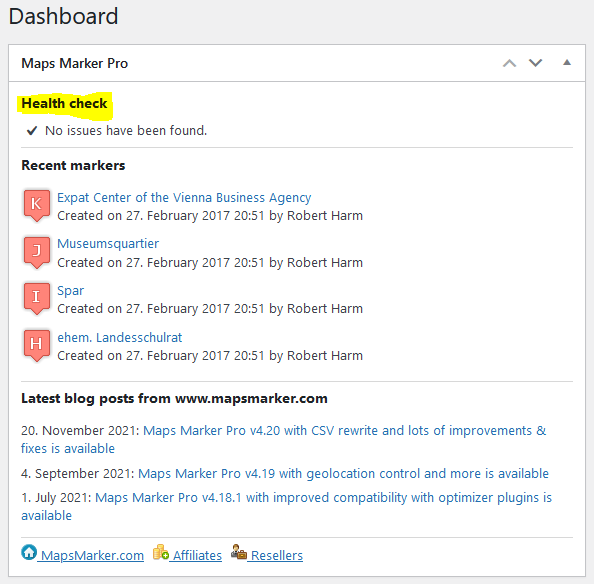Screen dimensions: 594x584
Task: Collapse the Maps Marker Pro panel
Action: pos(567,62)
